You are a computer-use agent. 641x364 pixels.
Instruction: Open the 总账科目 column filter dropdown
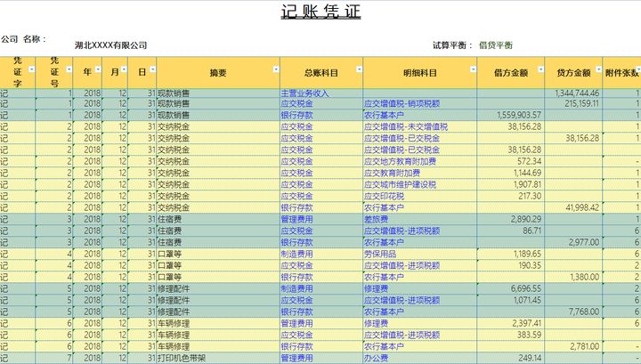tap(359, 69)
